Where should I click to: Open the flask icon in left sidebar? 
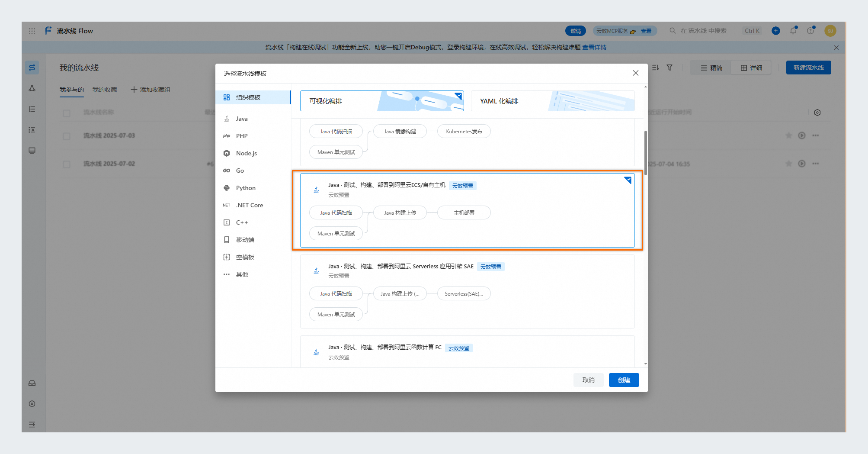(x=32, y=88)
